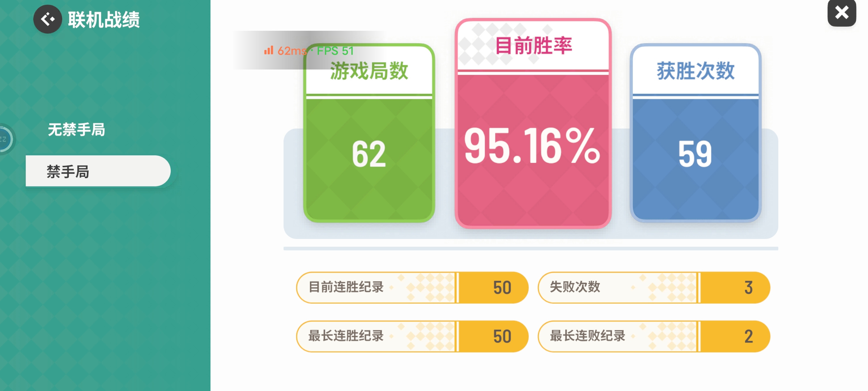Tap the floating circle on left edge
Viewport: 868px width, 391px height.
tap(5, 139)
